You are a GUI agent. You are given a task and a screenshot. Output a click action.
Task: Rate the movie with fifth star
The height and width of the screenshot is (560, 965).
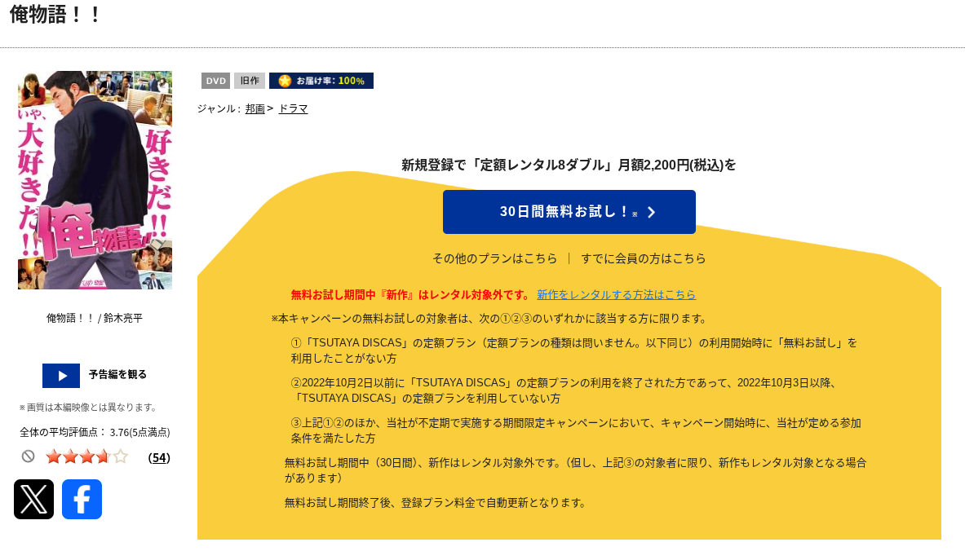click(x=121, y=456)
